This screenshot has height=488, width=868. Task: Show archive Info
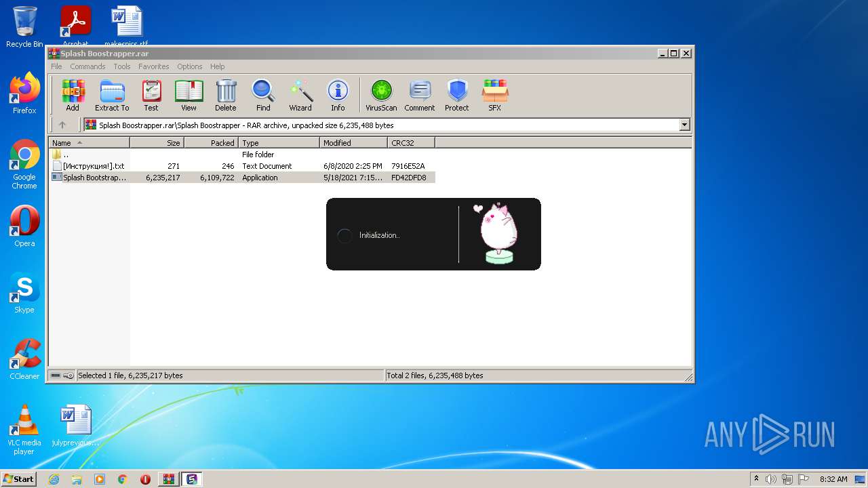pyautogui.click(x=338, y=95)
